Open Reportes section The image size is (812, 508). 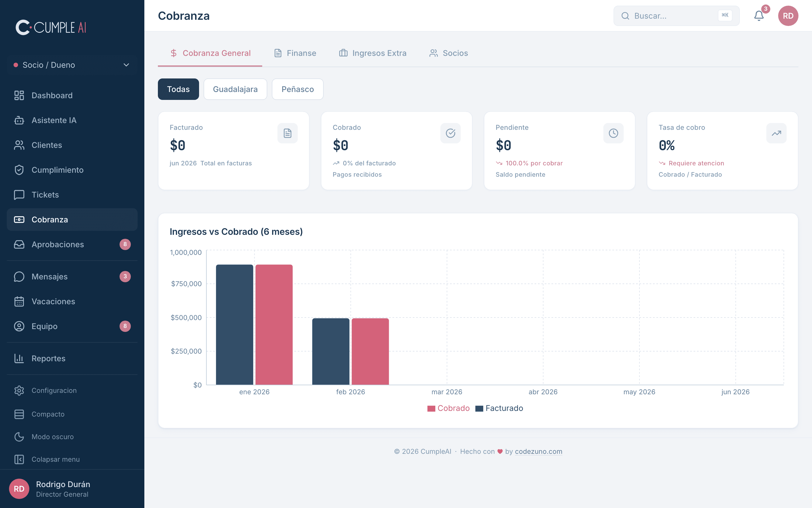[72, 358]
